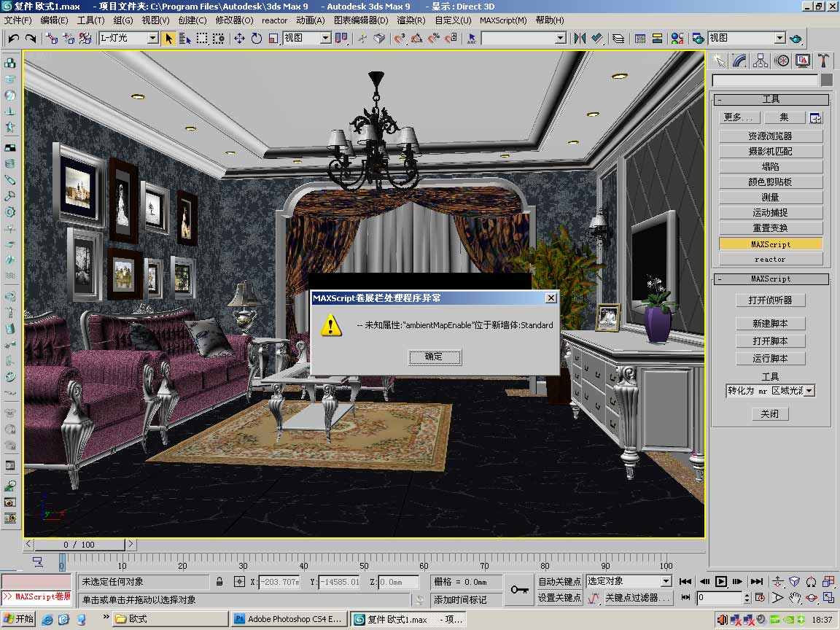Image resolution: width=840 pixels, height=630 pixels.
Task: Open the 编辑(E) menu
Action: [54, 20]
